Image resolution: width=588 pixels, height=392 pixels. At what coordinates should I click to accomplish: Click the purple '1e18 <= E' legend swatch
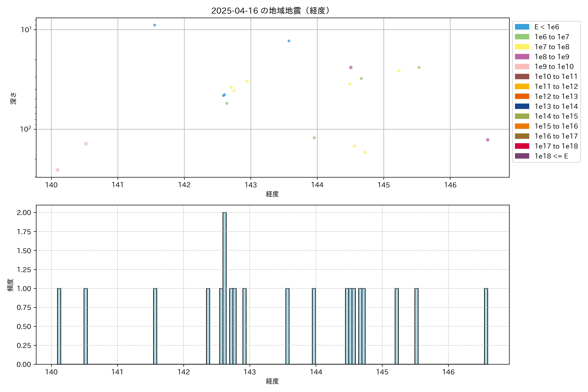[522, 156]
